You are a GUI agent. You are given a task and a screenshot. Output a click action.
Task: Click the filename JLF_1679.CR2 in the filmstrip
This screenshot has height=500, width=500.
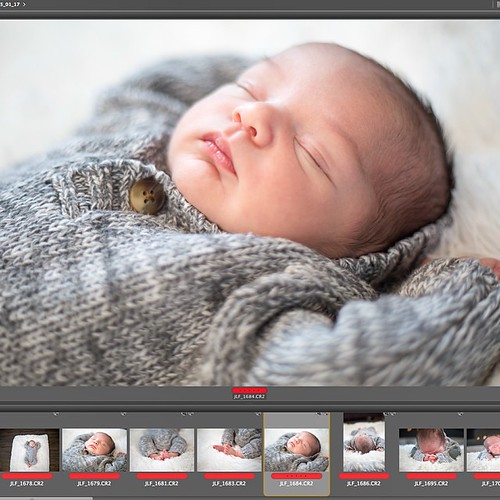coord(94,483)
